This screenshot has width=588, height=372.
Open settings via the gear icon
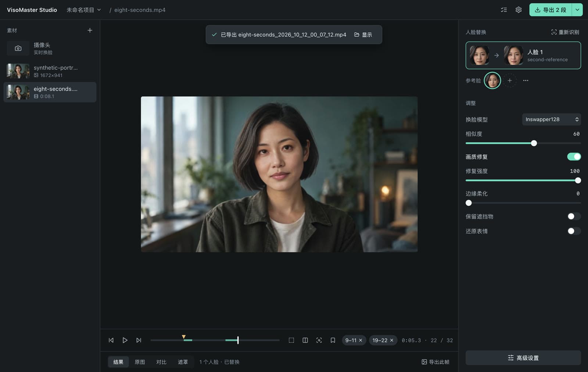click(519, 10)
